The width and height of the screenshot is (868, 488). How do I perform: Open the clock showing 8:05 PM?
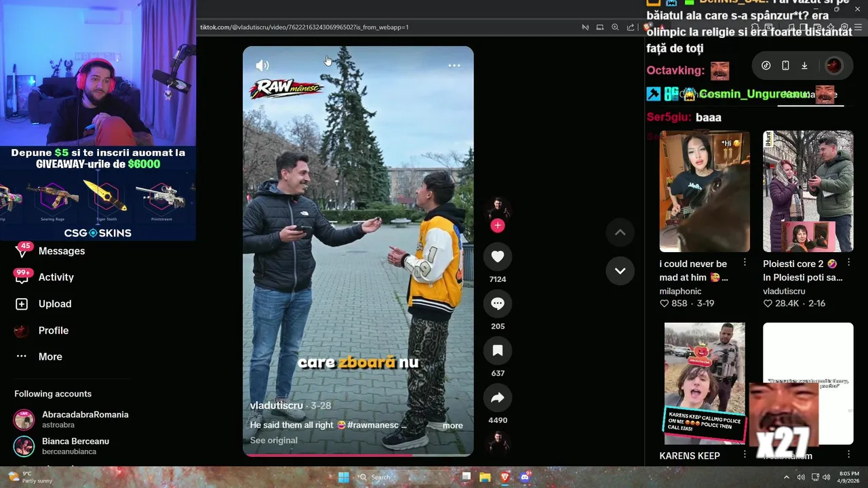pos(849,477)
